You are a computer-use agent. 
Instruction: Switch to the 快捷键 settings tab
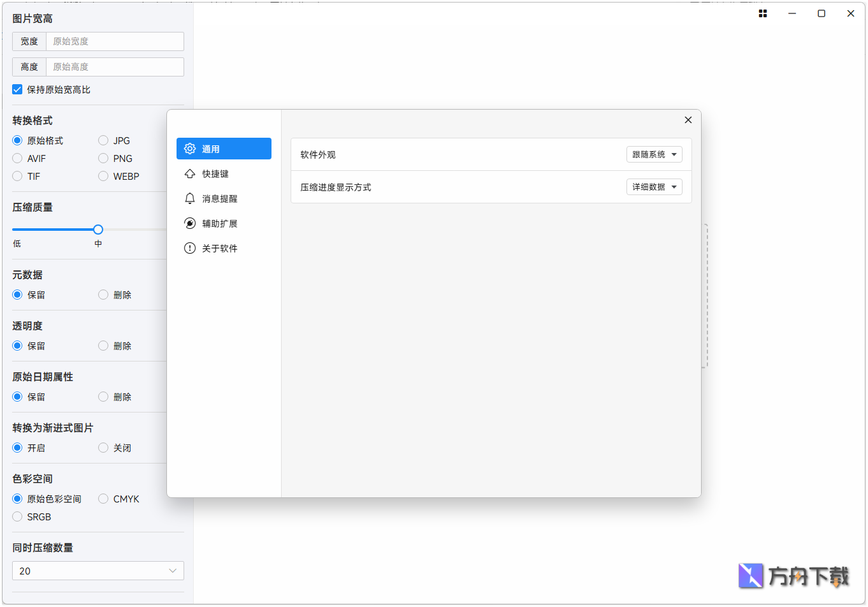pos(215,173)
